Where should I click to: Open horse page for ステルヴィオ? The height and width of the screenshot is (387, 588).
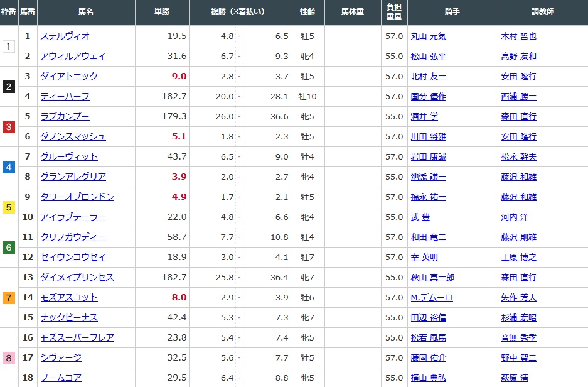65,36
